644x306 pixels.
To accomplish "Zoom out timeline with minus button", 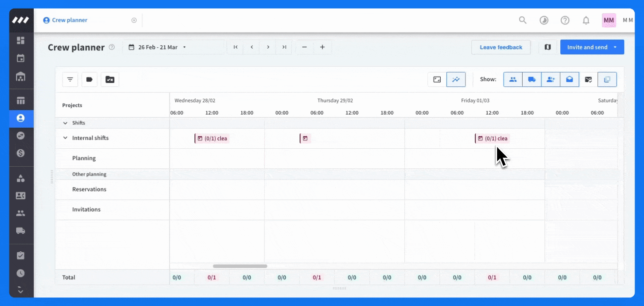I will click(304, 47).
